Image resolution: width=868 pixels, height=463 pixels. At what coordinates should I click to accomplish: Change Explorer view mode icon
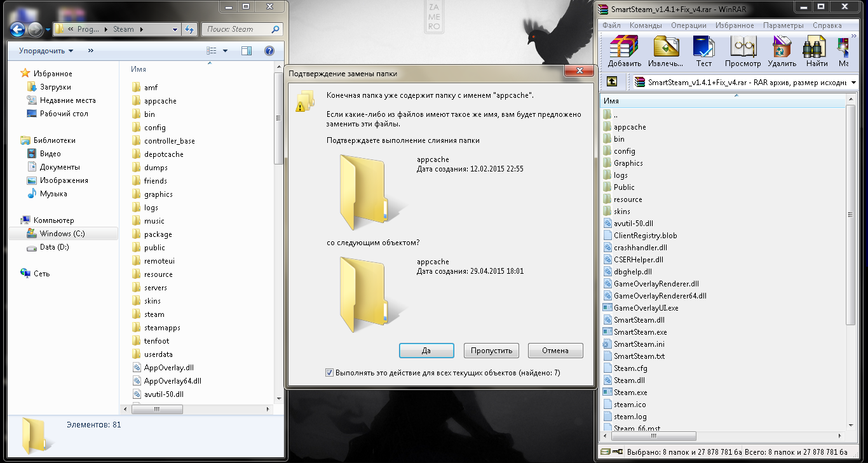[213, 51]
